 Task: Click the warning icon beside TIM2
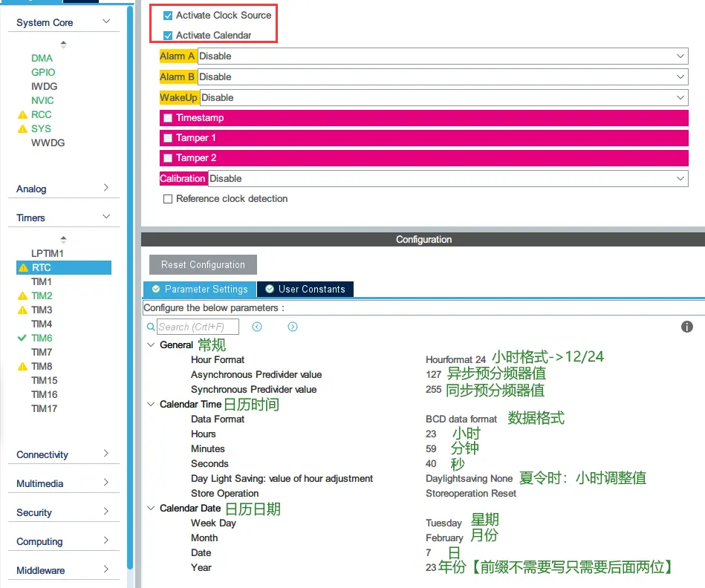pos(22,295)
